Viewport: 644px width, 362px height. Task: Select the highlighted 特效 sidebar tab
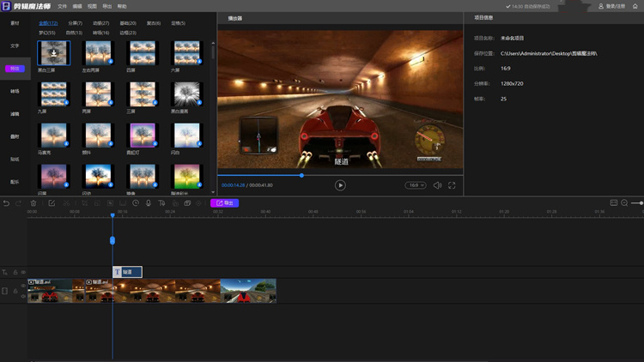pos(15,69)
